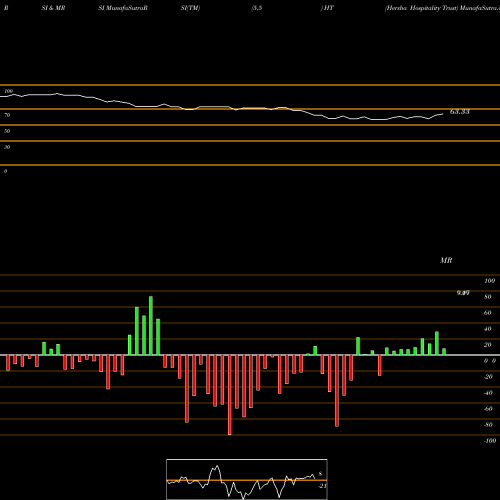Click the value 8 in mini chart
The image size is (500, 500).
(320, 474)
